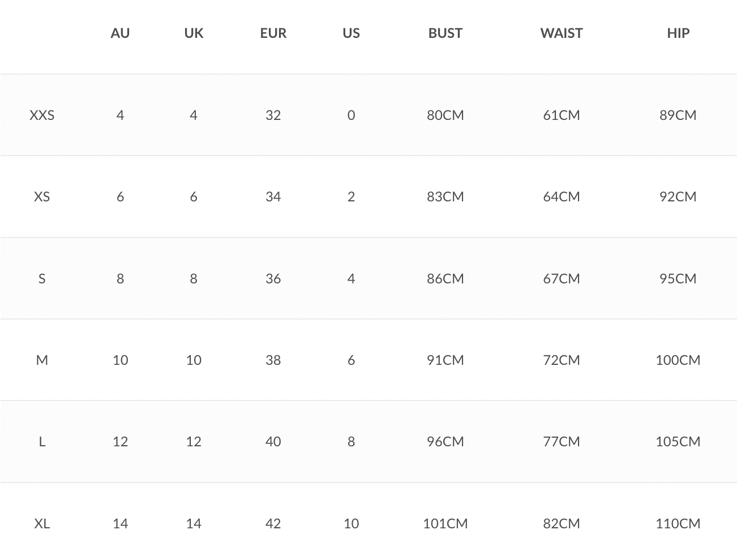Click the 110CM hip measurement
737x560 pixels.
pos(678,524)
